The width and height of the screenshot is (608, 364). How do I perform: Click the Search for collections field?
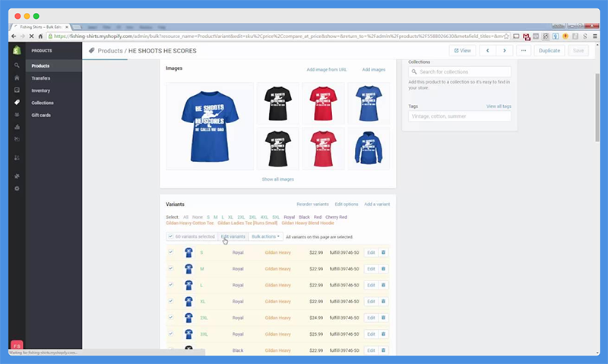point(460,71)
